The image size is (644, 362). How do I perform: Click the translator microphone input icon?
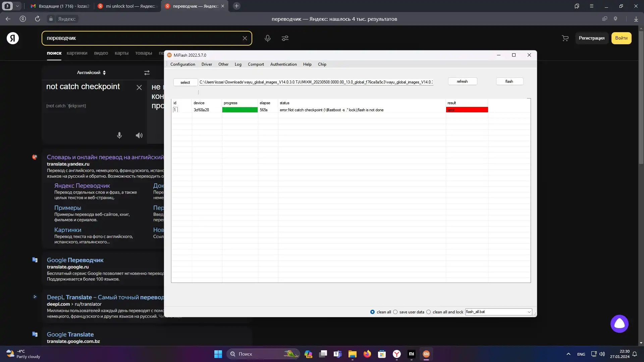click(x=119, y=135)
